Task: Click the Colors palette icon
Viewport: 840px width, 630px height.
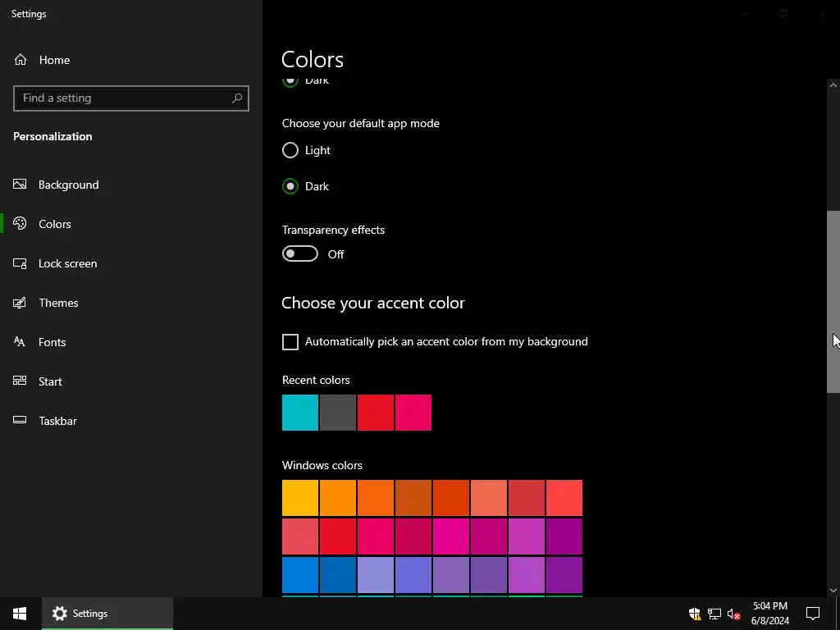Action: (x=20, y=223)
